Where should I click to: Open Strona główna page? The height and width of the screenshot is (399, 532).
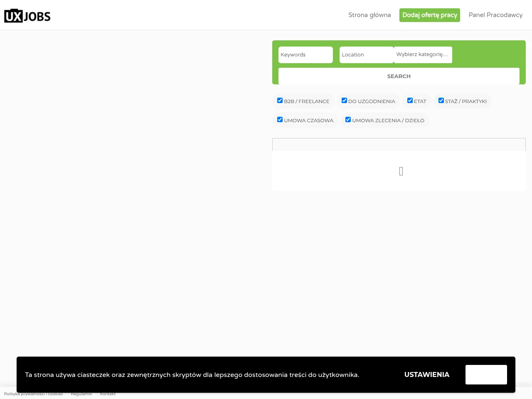(x=369, y=15)
